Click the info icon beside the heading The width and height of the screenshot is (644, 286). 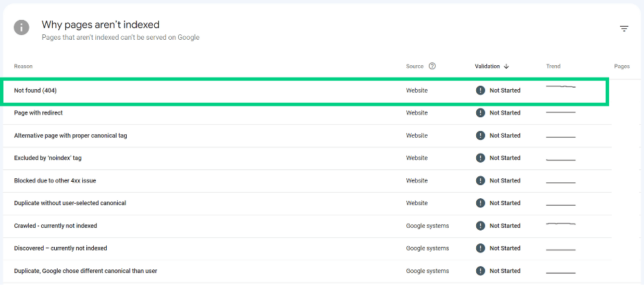tap(21, 27)
